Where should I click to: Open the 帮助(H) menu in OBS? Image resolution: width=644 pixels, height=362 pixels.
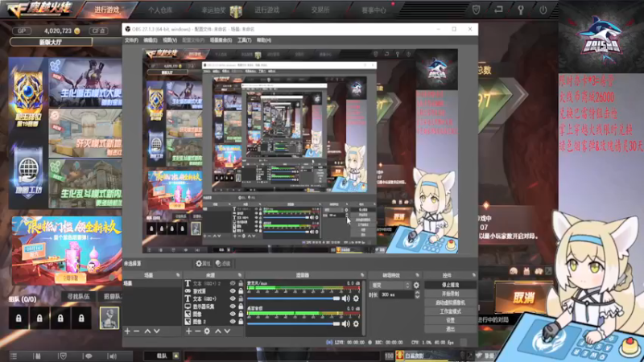click(x=264, y=40)
